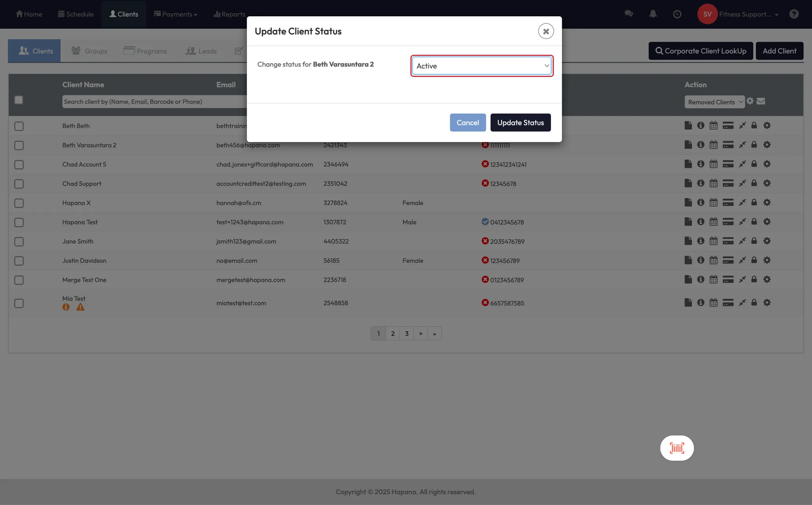Screen dimensions: 812x505
Task: Open the Active status dropdown
Action: pos(482,66)
